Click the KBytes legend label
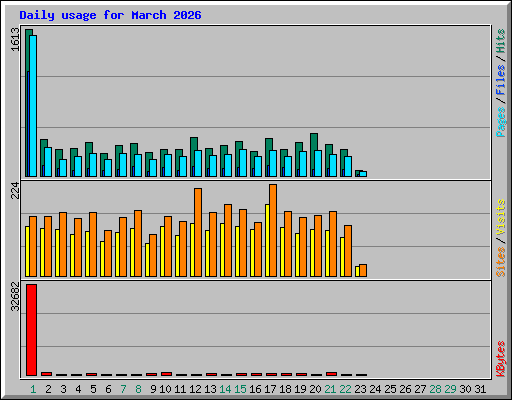Viewport: 512px width, 400px height. point(500,359)
